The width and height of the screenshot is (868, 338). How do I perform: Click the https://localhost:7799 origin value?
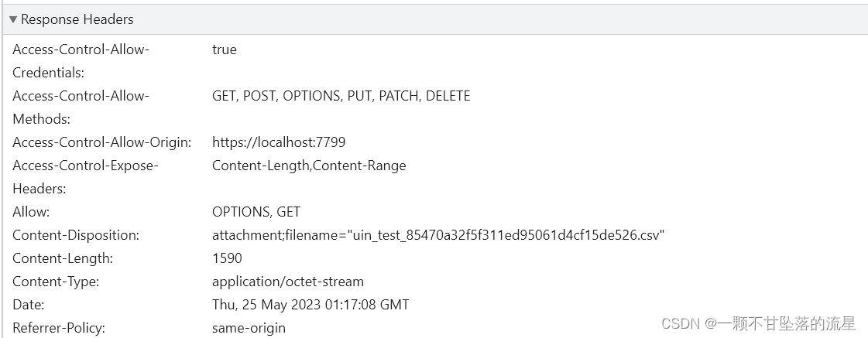278,142
